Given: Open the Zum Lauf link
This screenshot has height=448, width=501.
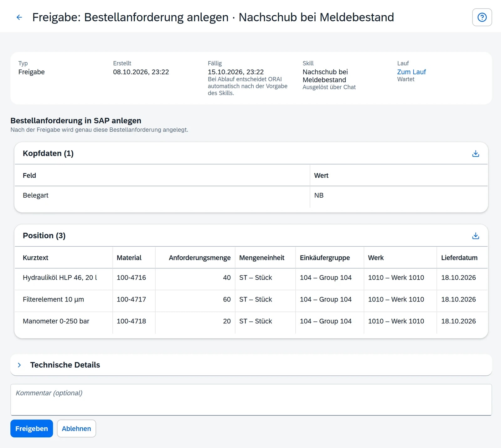Looking at the screenshot, I should (x=411, y=72).
